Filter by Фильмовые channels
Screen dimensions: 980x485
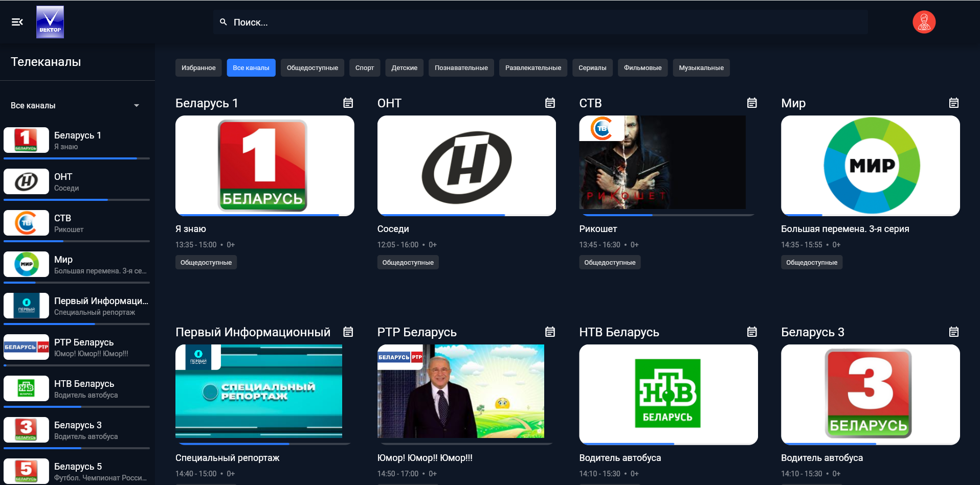[x=643, y=67]
